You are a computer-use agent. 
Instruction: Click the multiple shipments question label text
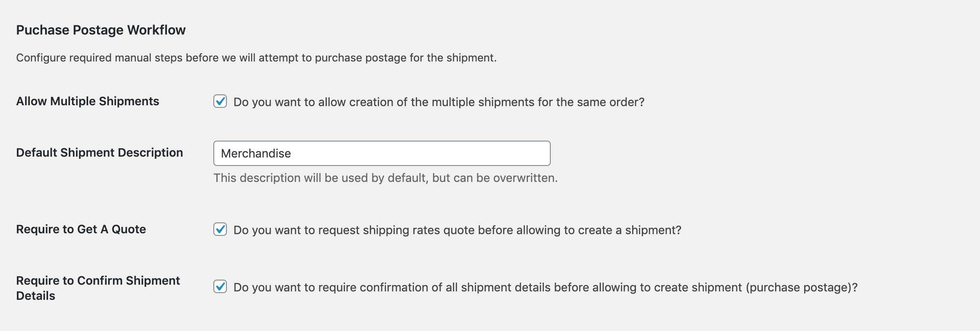coord(439,102)
